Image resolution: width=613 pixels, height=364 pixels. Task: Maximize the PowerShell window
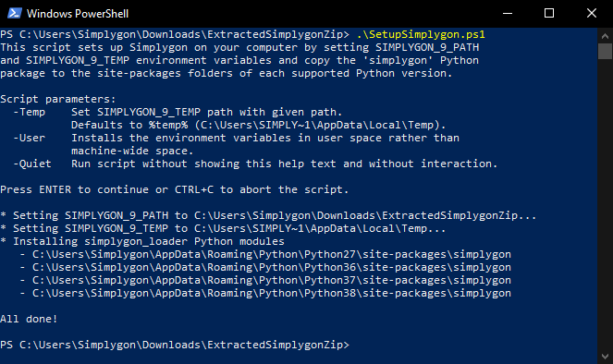click(x=549, y=13)
